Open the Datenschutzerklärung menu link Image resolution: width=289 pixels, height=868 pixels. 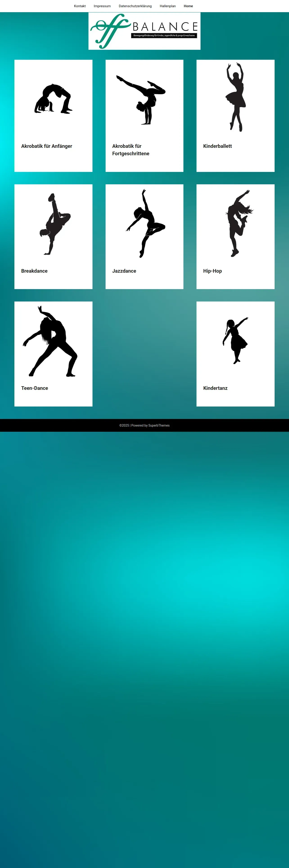click(135, 6)
